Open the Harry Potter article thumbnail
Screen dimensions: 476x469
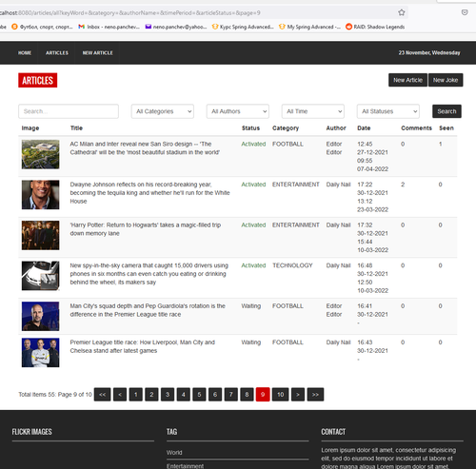click(40, 235)
